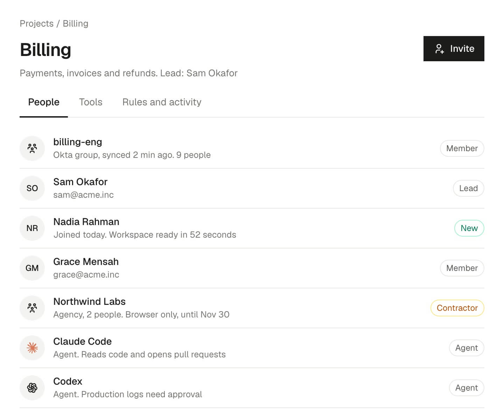Viewport: 504px width, 420px height.
Task: Click the Northwind Labs group icon
Action: click(x=32, y=308)
